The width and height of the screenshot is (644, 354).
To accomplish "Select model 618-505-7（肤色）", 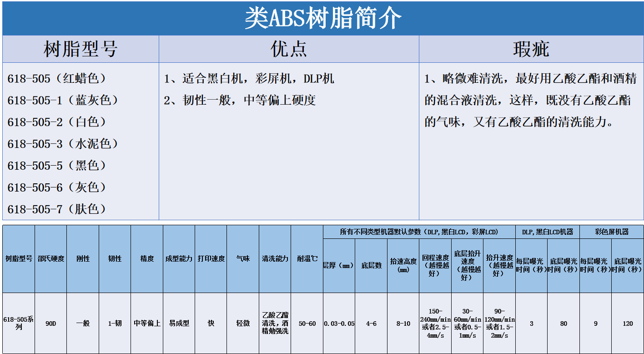I will [x=57, y=209].
